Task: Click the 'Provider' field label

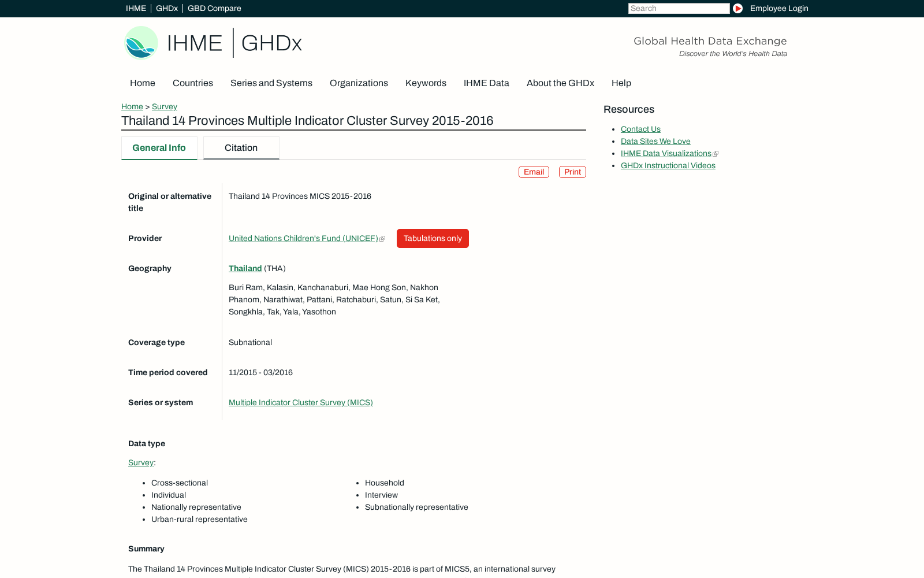Action: (x=145, y=239)
